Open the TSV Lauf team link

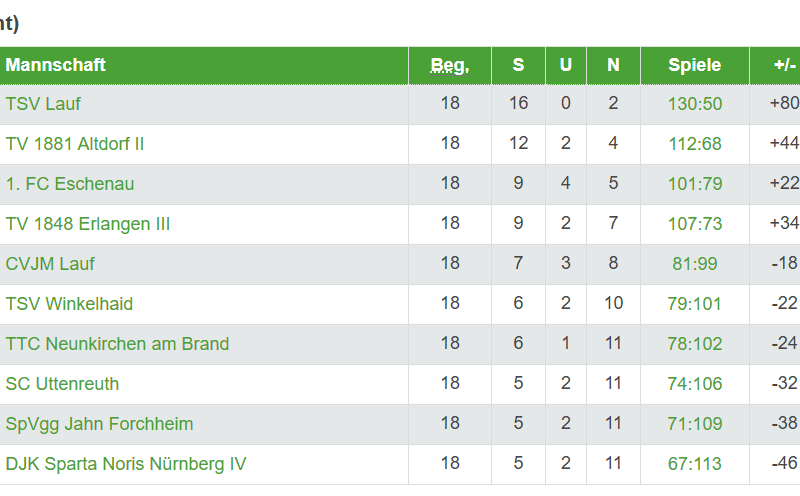pos(43,104)
